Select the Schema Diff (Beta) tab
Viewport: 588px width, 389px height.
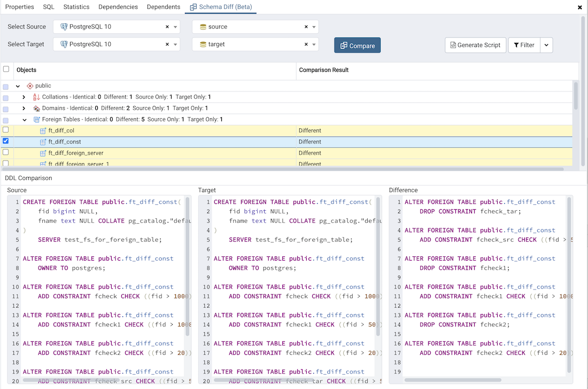220,7
